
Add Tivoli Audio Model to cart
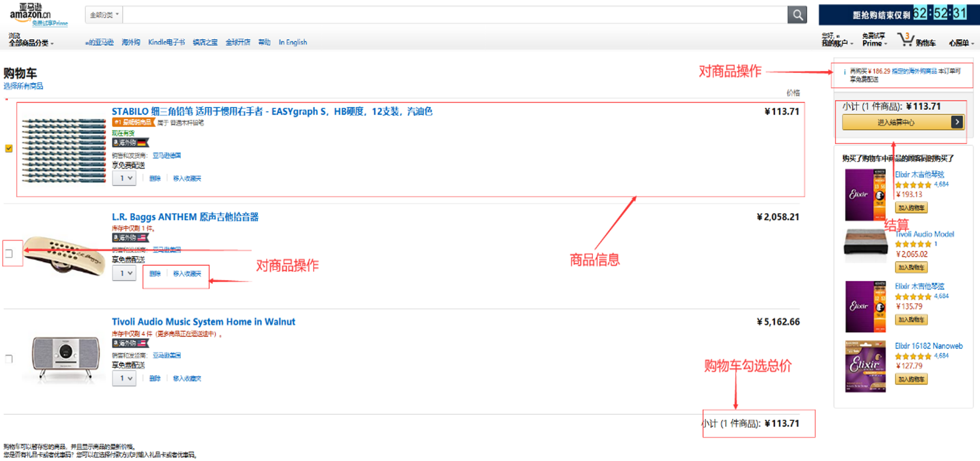[911, 267]
